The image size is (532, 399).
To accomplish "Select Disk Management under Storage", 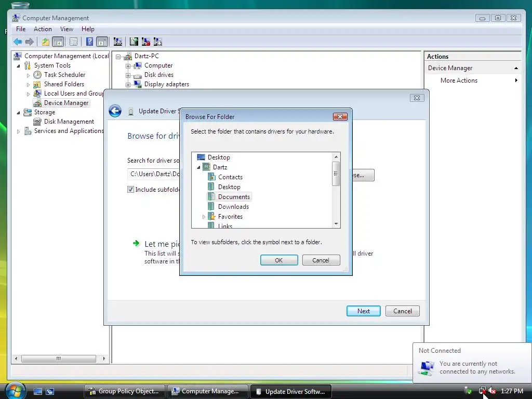I will 69,122.
